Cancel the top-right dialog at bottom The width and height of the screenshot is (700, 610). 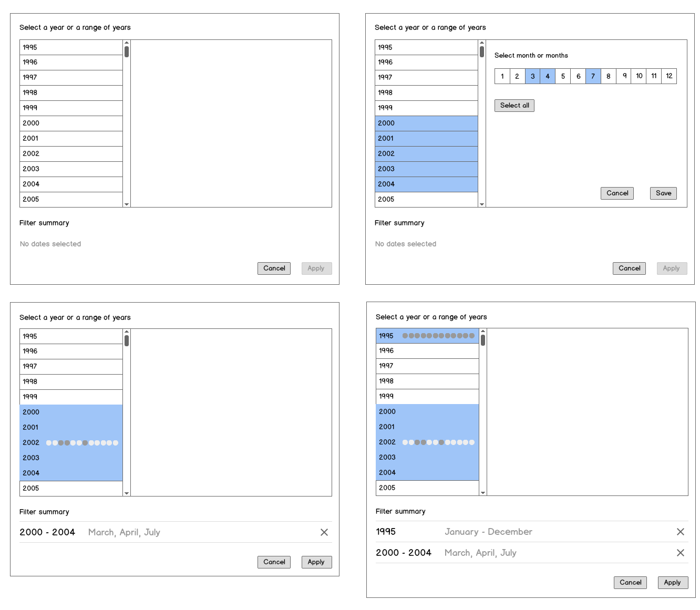(x=629, y=268)
